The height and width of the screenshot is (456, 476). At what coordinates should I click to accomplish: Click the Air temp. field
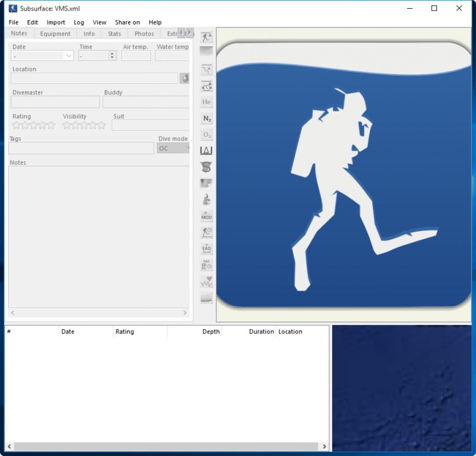[136, 56]
